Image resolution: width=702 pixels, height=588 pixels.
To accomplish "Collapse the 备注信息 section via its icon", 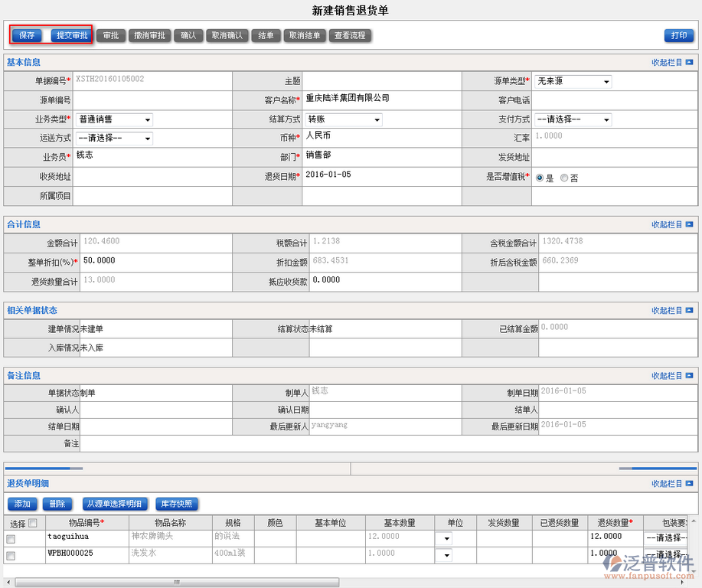I will pos(689,376).
